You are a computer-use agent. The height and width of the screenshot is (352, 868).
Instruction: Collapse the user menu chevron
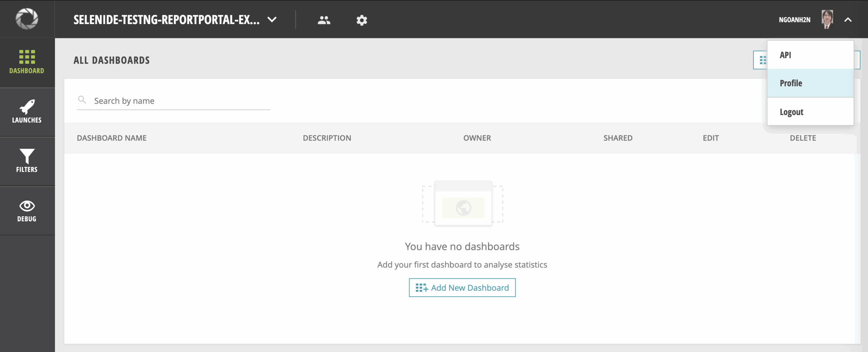point(848,20)
